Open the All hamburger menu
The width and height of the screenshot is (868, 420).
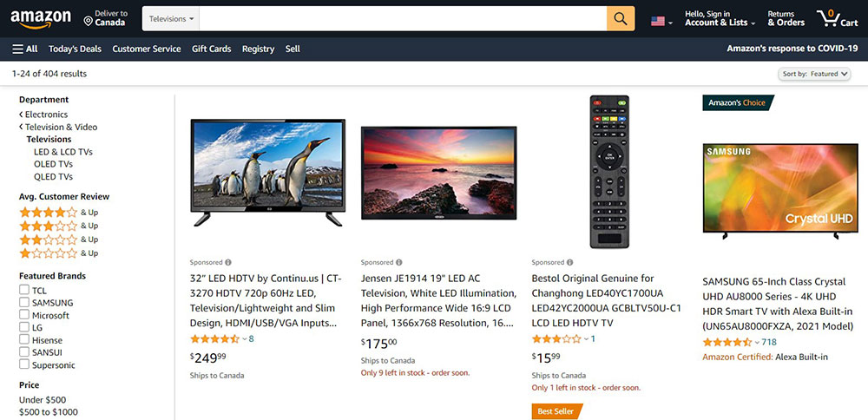click(25, 49)
